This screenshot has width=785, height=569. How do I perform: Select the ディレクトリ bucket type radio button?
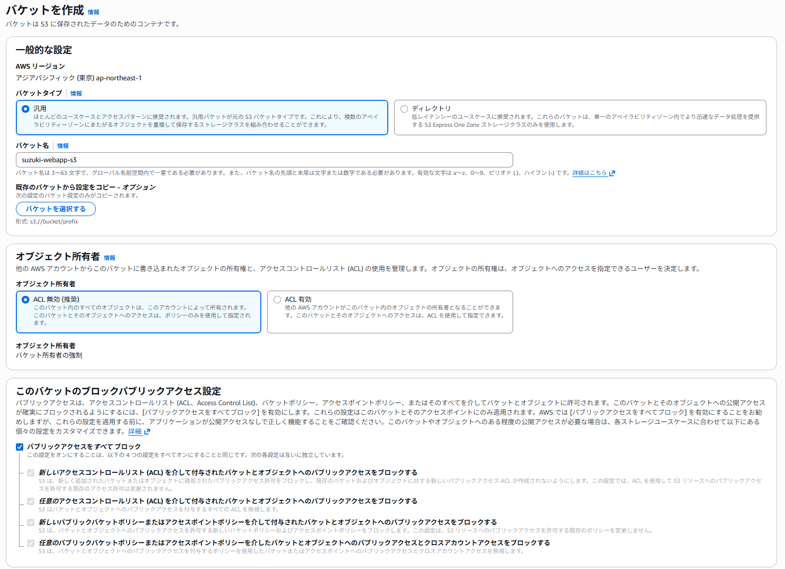pos(404,109)
